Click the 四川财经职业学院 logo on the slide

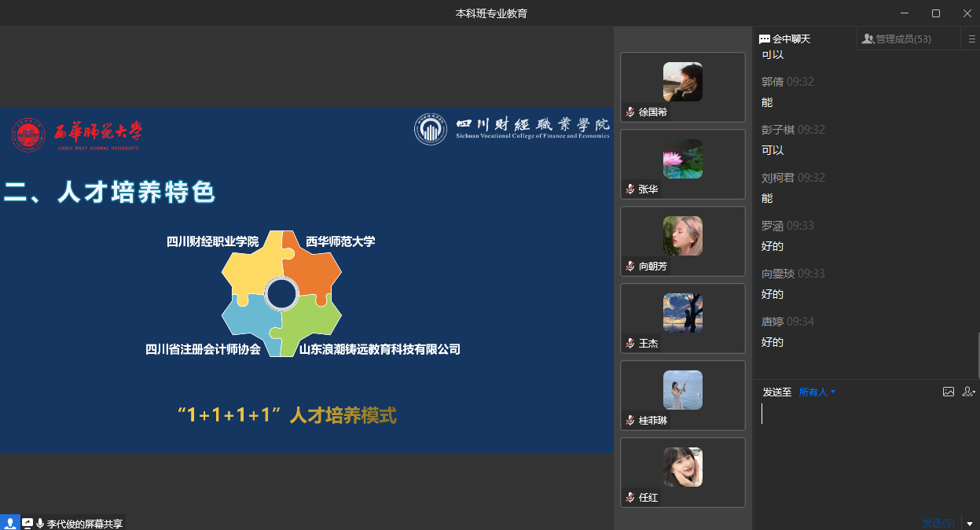pyautogui.click(x=512, y=129)
